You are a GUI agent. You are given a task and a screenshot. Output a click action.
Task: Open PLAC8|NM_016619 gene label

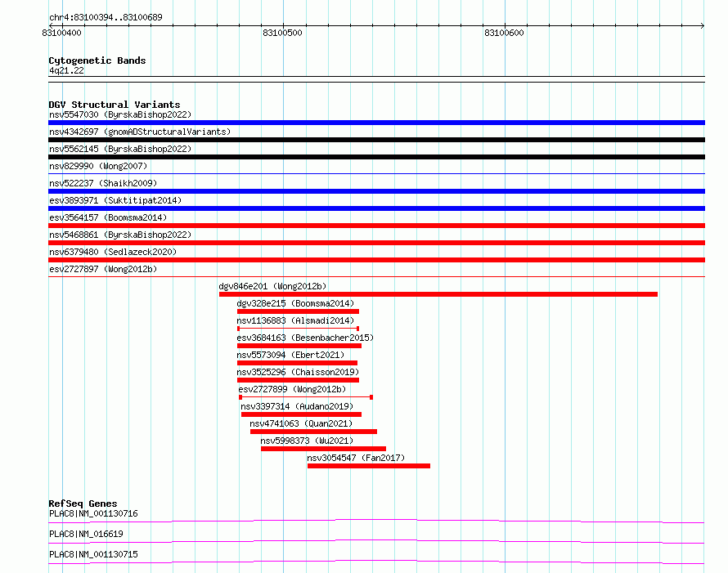click(x=86, y=534)
